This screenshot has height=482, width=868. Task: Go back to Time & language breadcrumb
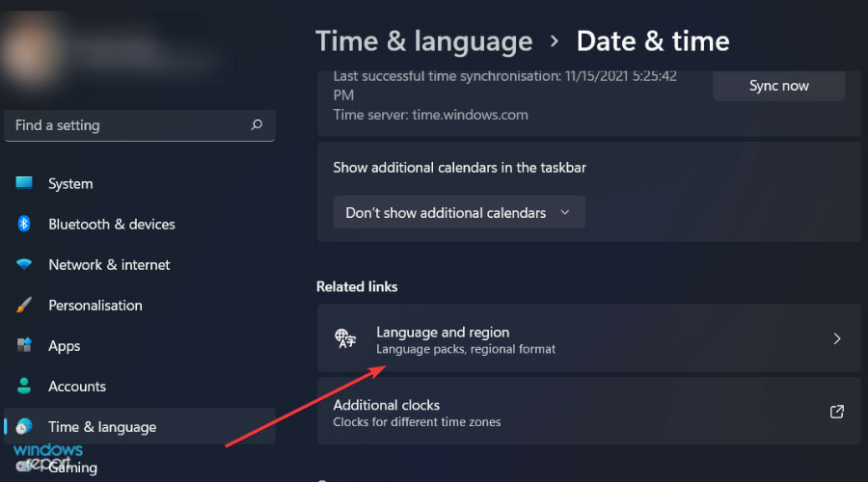coord(424,41)
